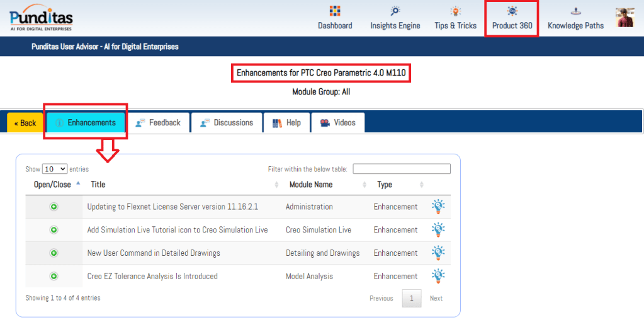Open the user profile avatar
Image resolution: width=644 pixels, height=322 pixels.
click(x=624, y=18)
